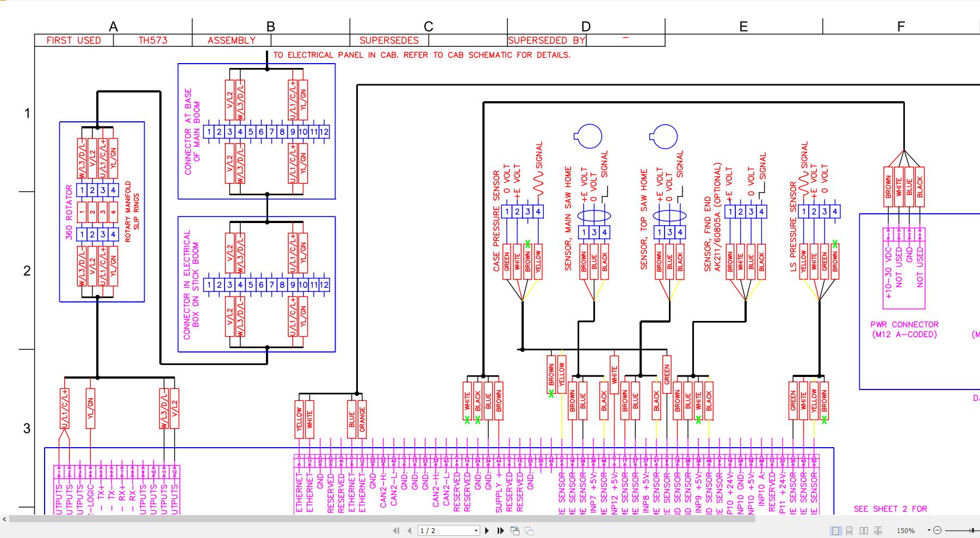The width and height of the screenshot is (980, 538).
Task: Select continuous facing view layout
Action: (878, 530)
